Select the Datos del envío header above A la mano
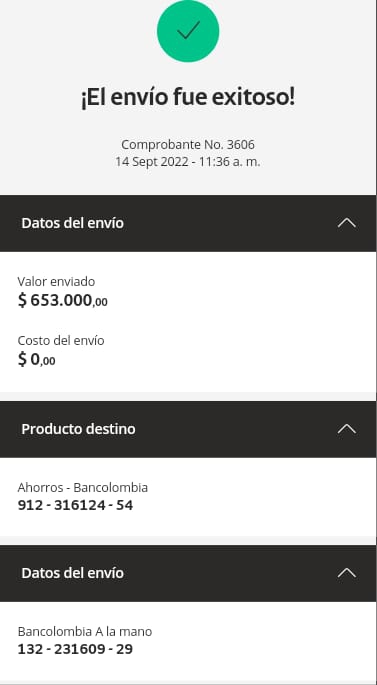 click(188, 573)
